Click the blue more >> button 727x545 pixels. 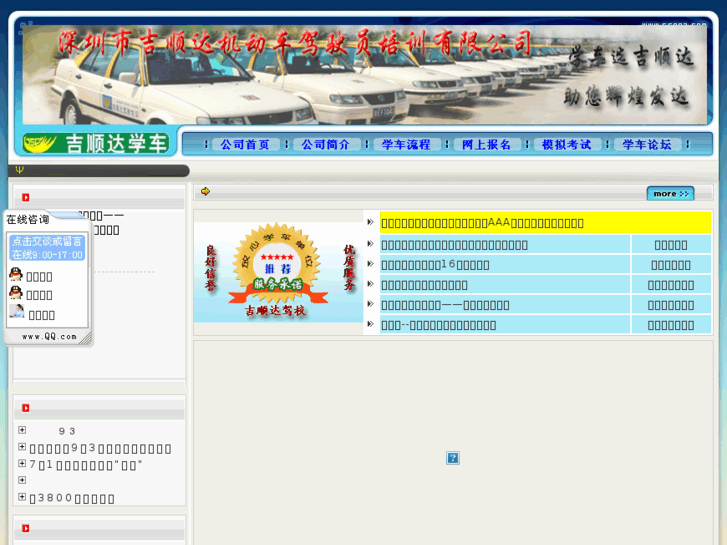(670, 193)
